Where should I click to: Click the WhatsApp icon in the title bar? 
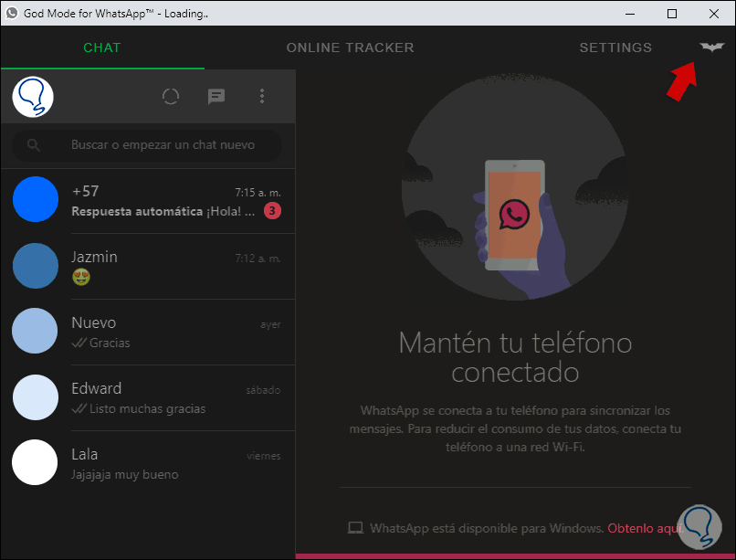pos(12,13)
